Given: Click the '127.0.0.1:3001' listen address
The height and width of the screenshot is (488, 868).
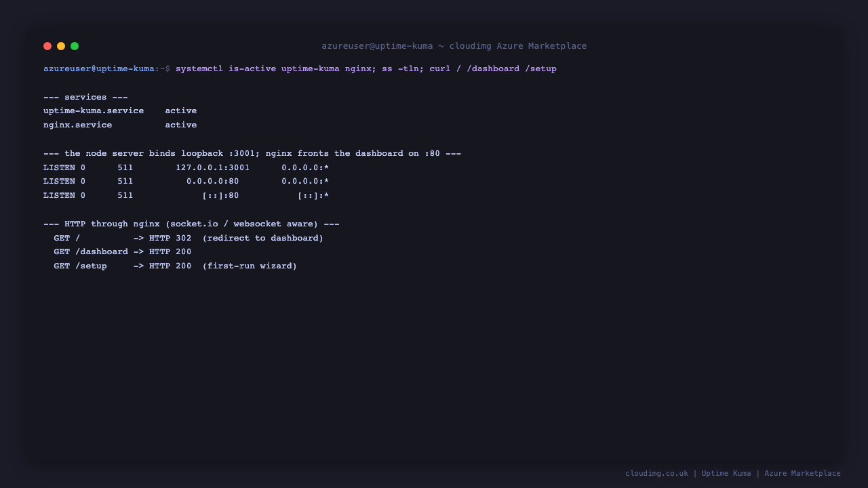Looking at the screenshot, I should point(213,167).
